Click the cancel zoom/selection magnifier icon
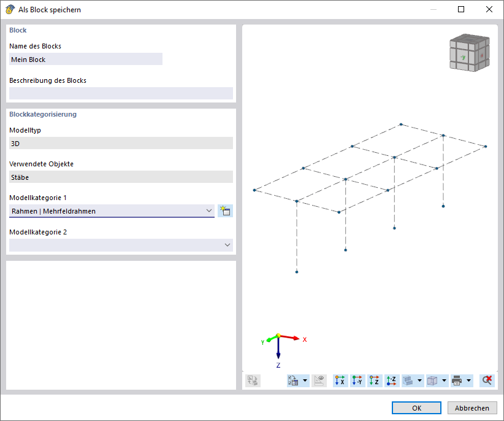The height and width of the screenshot is (421, 504). pos(487,380)
